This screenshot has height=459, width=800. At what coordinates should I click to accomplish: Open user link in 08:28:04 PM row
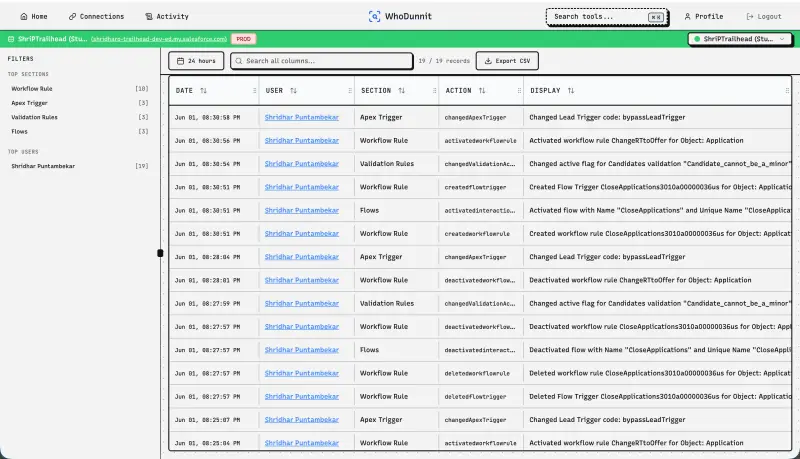(x=302, y=257)
